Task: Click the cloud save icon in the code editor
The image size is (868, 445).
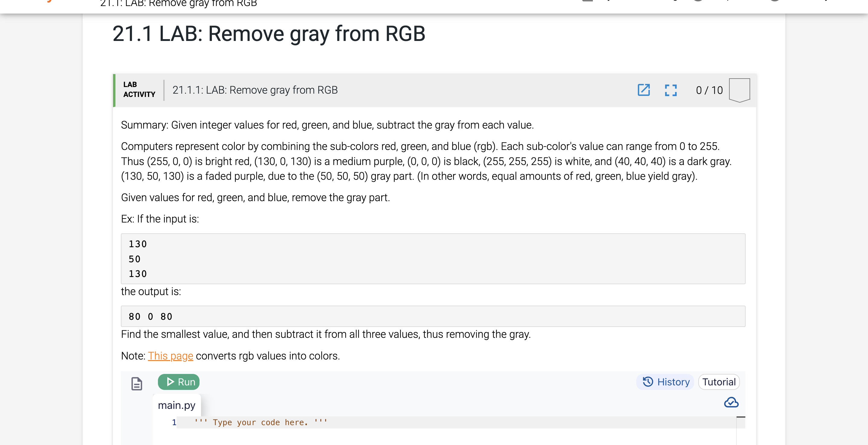Action: pos(731,403)
